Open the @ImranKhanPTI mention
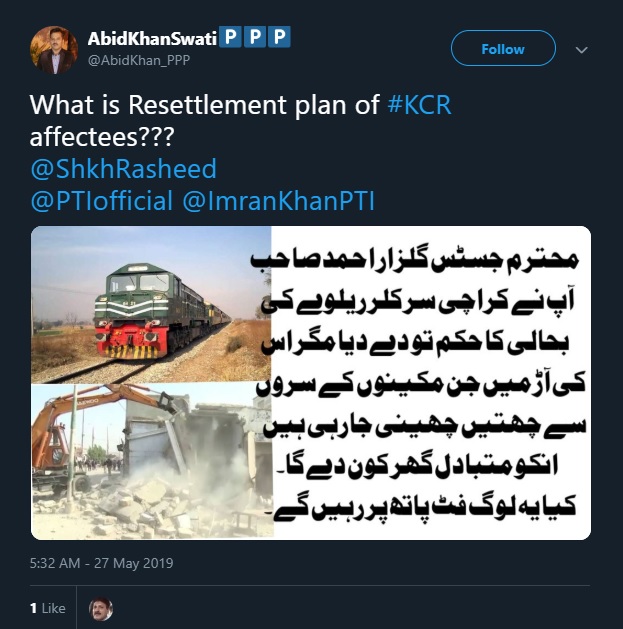Image resolution: width=623 pixels, height=629 pixels. pos(278,201)
